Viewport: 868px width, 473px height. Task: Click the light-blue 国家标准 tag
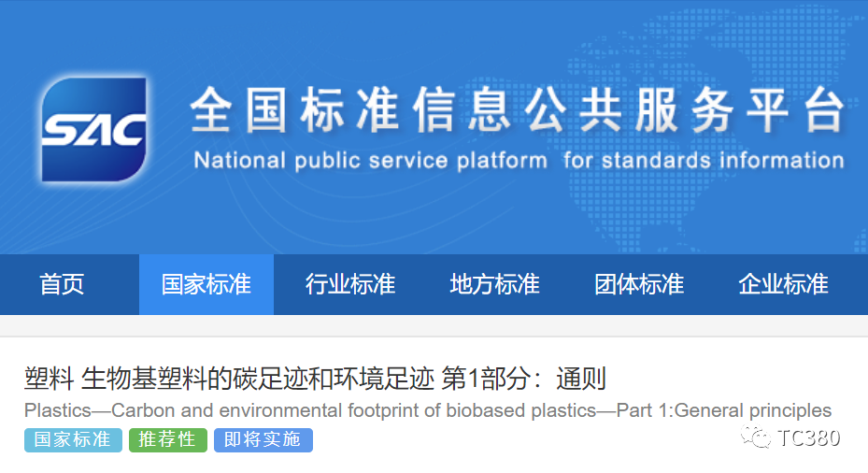pos(73,440)
